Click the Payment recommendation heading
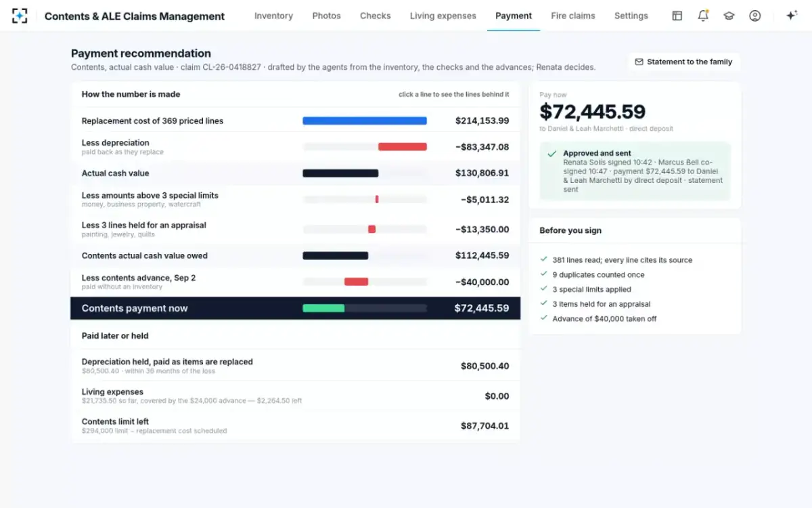The height and width of the screenshot is (508, 812). tap(141, 53)
